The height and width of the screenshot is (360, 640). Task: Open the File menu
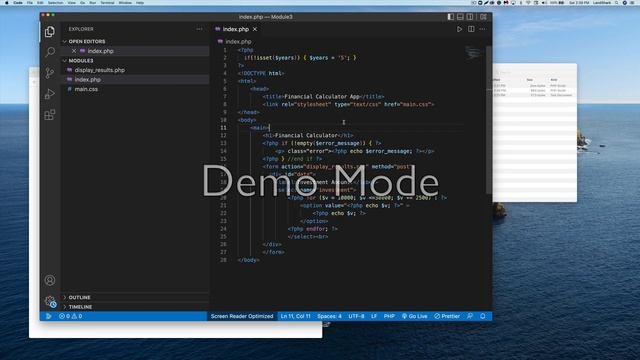click(x=30, y=2)
